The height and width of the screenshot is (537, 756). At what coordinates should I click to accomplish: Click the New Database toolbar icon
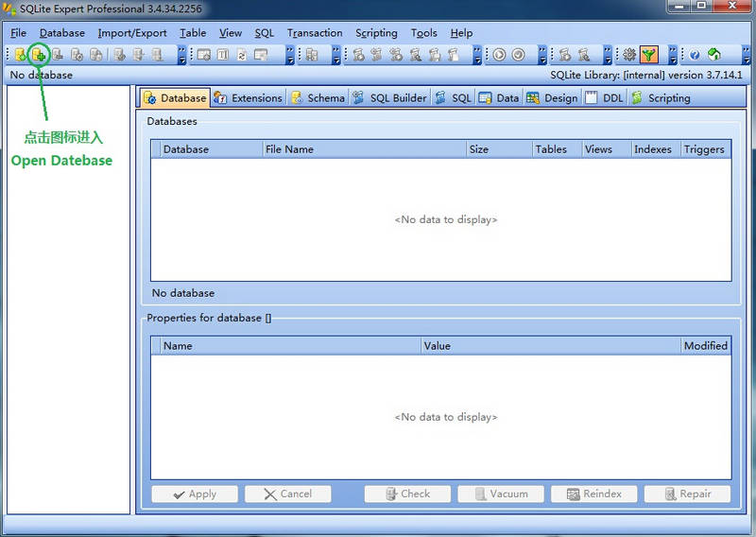click(21, 55)
